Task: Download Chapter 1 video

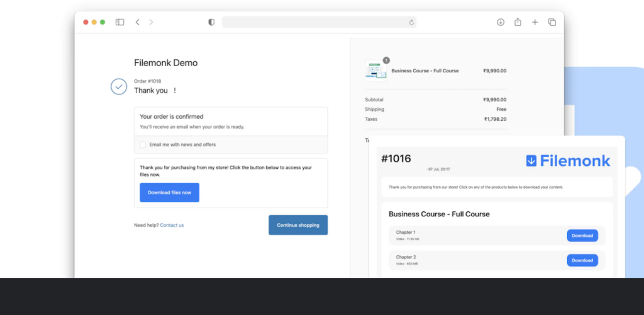Action: tap(582, 235)
